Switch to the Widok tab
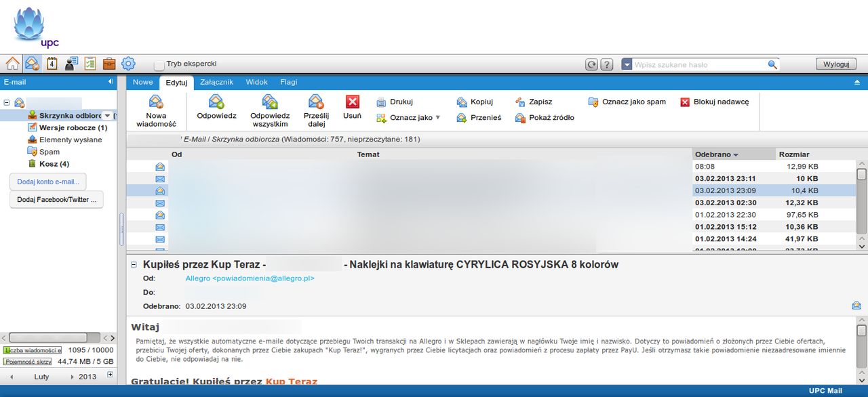The image size is (868, 397). click(x=257, y=82)
